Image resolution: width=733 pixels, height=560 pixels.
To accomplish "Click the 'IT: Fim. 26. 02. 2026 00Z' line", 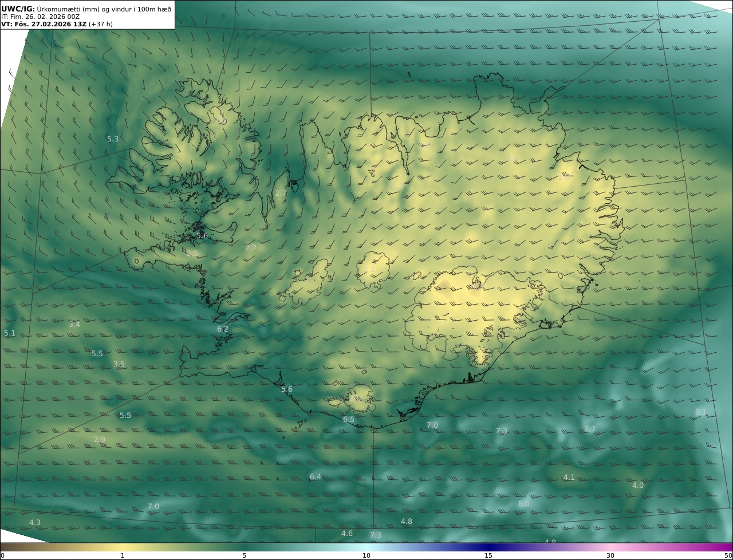I will pyautogui.click(x=40, y=17).
